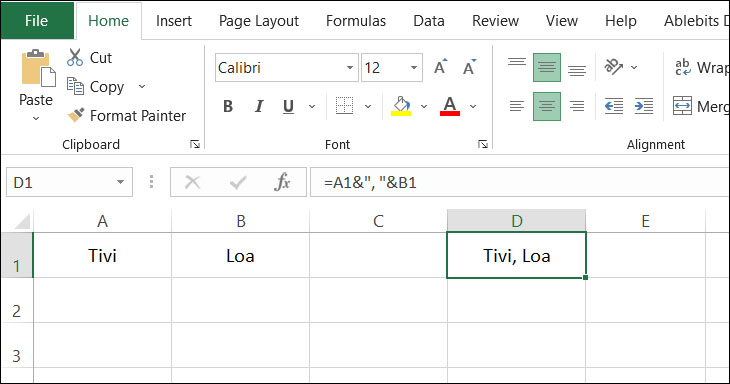Image resolution: width=730 pixels, height=384 pixels.
Task: Align text left
Action: tap(517, 106)
